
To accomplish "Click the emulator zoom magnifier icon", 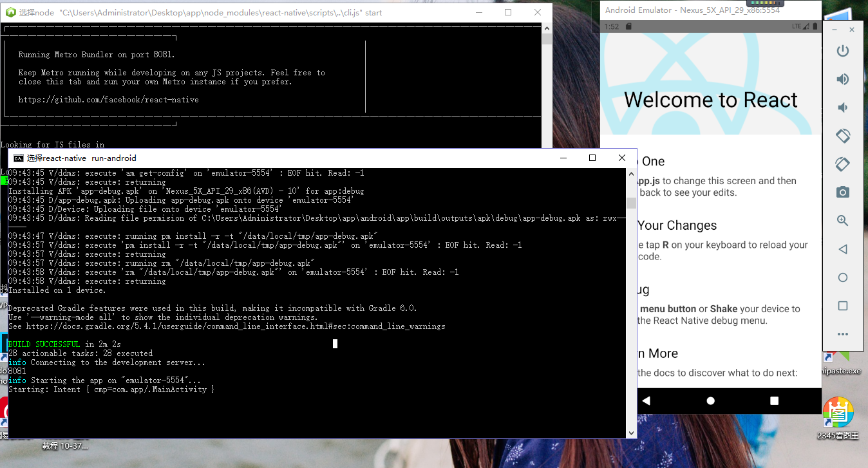I will (x=842, y=221).
